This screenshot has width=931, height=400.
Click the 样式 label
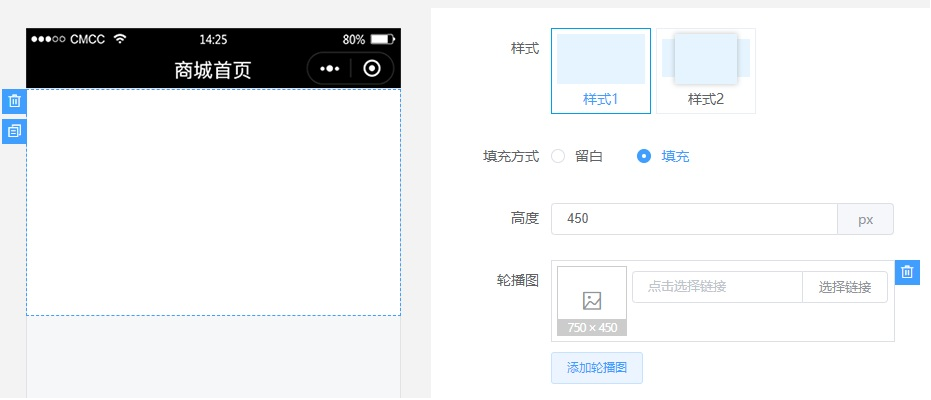(x=525, y=49)
